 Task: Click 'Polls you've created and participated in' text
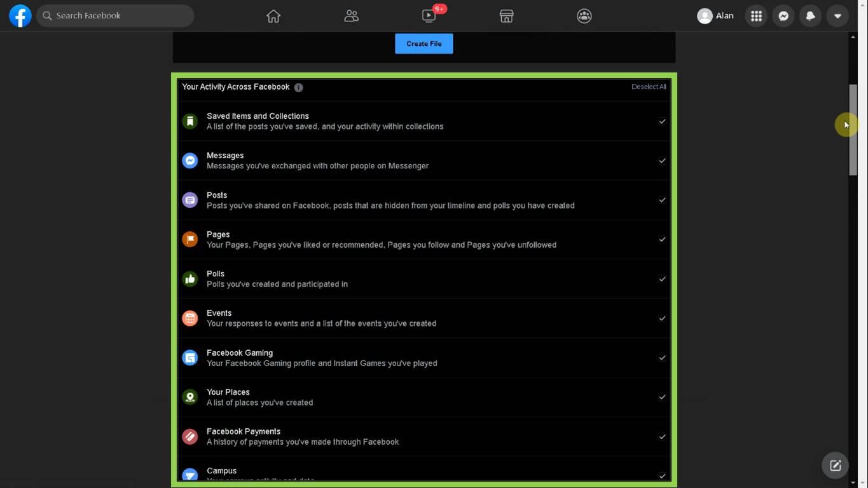coord(277,285)
